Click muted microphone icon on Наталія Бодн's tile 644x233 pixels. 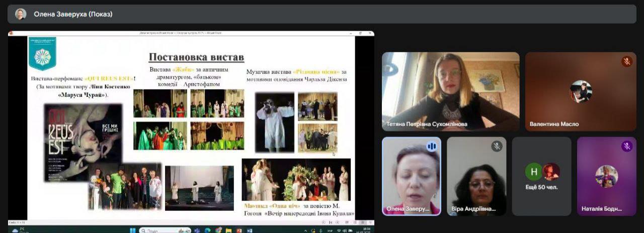pyautogui.click(x=626, y=146)
